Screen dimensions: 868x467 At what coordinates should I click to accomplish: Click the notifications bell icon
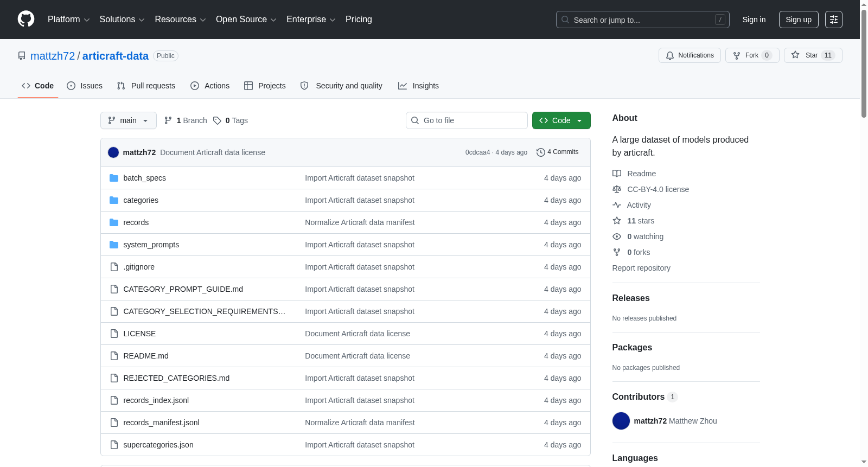tap(670, 55)
